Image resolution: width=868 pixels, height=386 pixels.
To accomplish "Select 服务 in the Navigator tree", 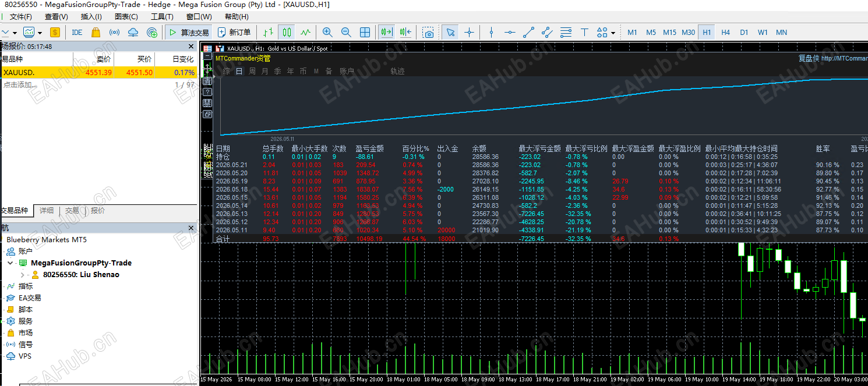I will pyautogui.click(x=26, y=321).
